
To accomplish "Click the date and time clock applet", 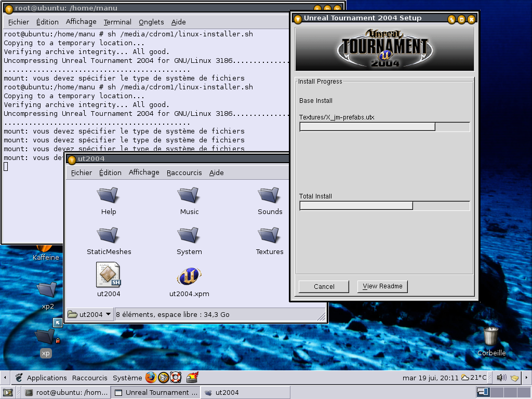I will (430, 378).
